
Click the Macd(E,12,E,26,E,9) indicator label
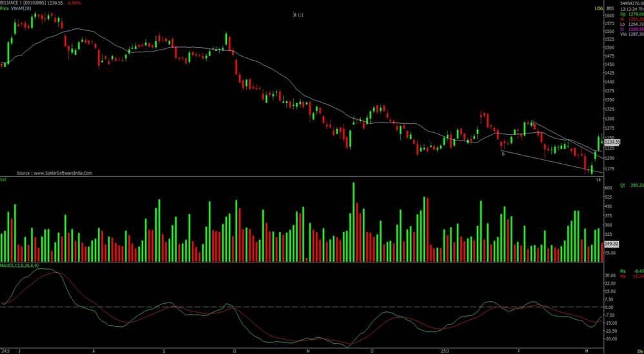(x=20, y=266)
